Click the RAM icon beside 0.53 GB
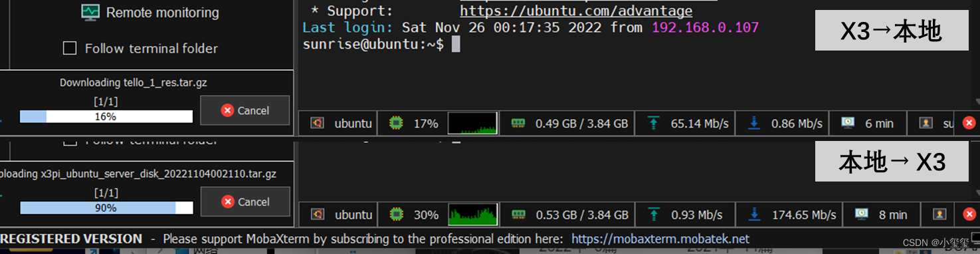Image resolution: width=980 pixels, height=254 pixels. 518,215
